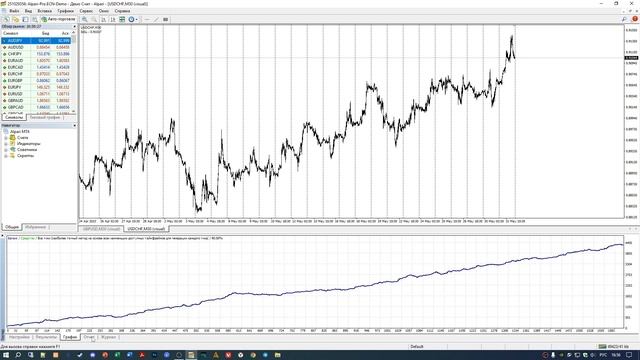This screenshot has width=640, height=360.
Task: Click the Символ column header
Action: click(11, 33)
